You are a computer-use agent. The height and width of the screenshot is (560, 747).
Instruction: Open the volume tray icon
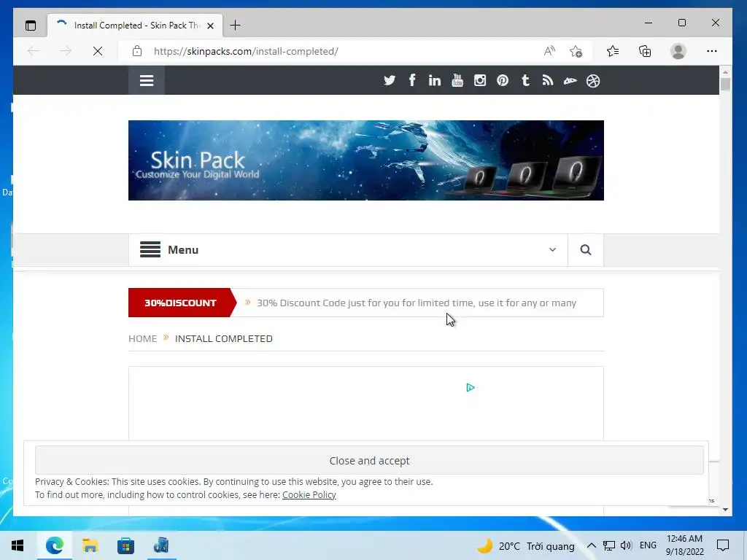point(626,545)
